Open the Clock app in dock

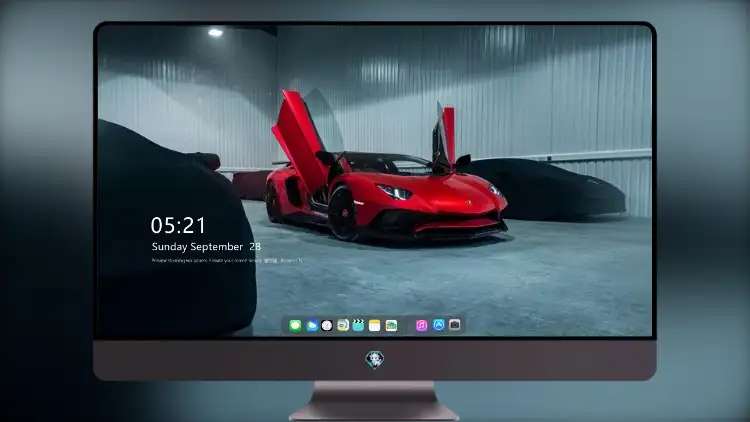click(327, 325)
